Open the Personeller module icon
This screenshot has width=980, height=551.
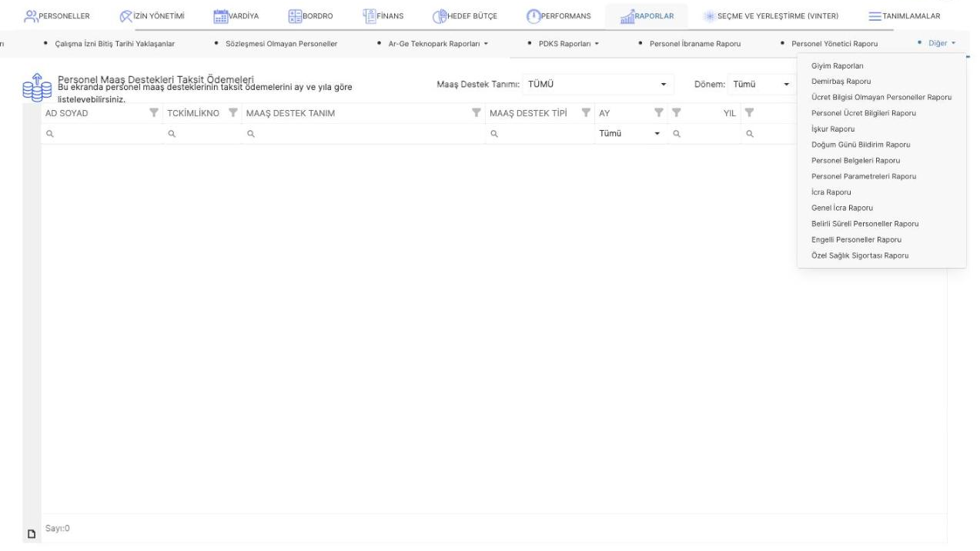31,16
